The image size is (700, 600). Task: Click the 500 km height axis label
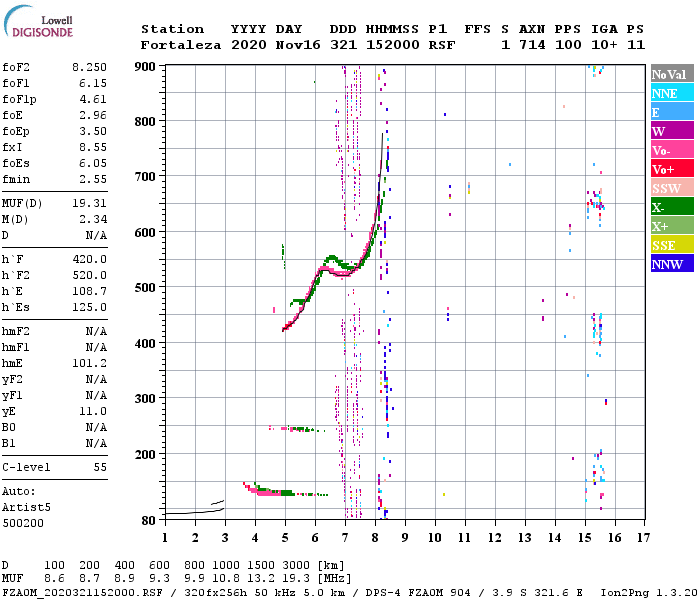coord(145,288)
